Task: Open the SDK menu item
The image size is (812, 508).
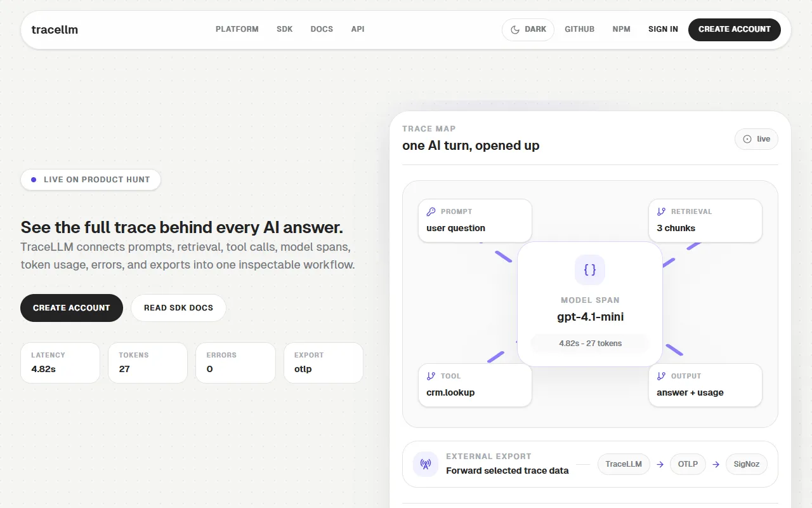Action: click(285, 29)
